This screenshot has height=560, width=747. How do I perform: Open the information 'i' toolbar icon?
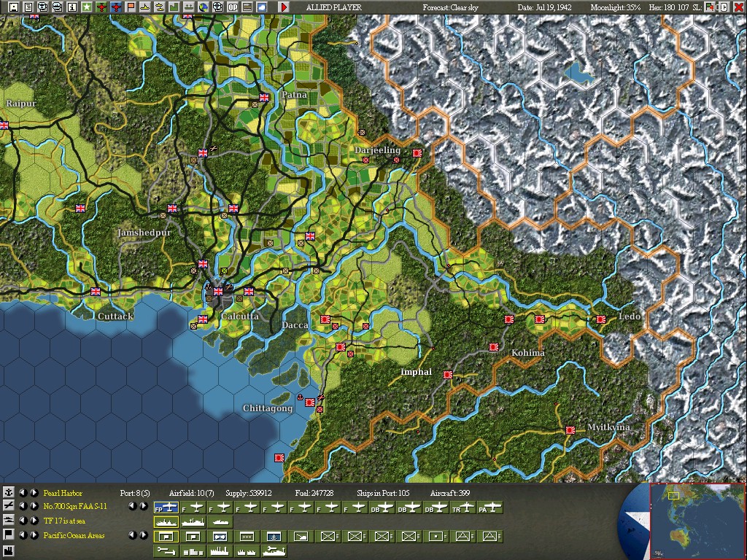point(72,7)
